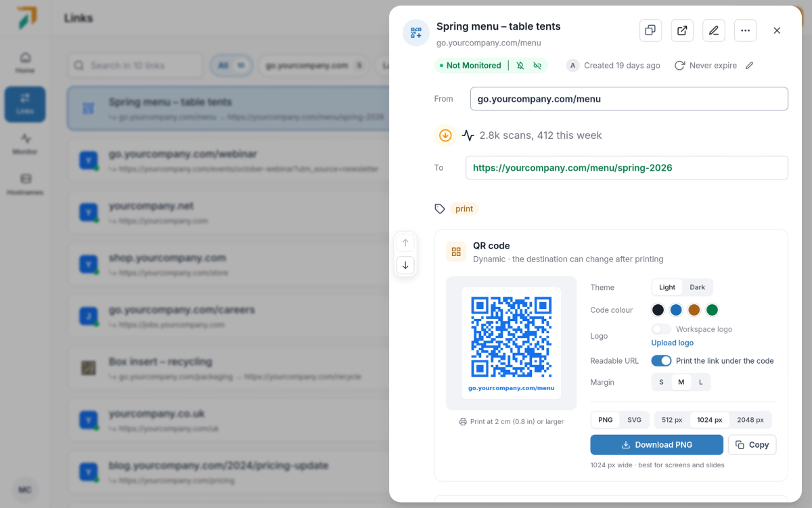
Task: Open Monitor in the left sidebar
Action: [25, 144]
